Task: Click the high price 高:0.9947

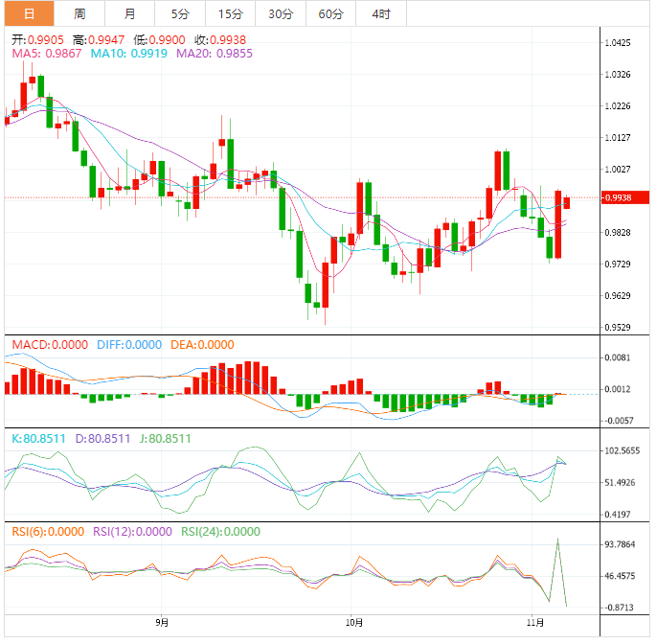Action: (99, 40)
